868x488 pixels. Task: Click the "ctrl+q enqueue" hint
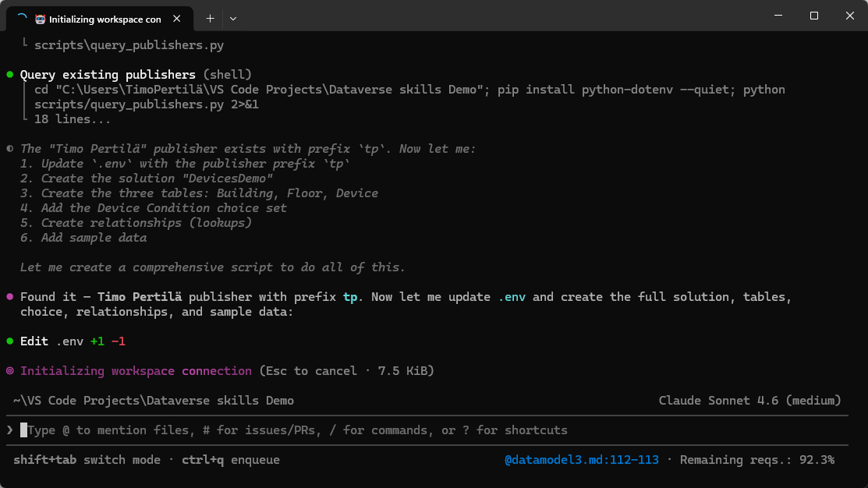[231, 460]
